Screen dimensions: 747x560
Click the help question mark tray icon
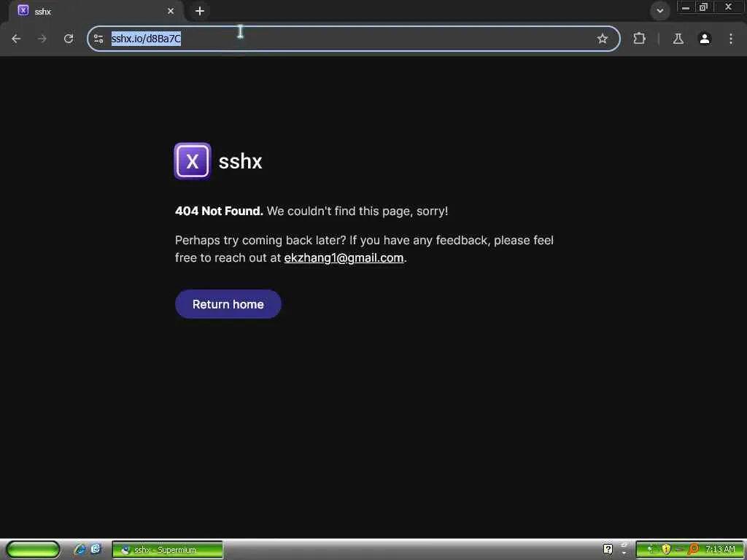(x=608, y=550)
